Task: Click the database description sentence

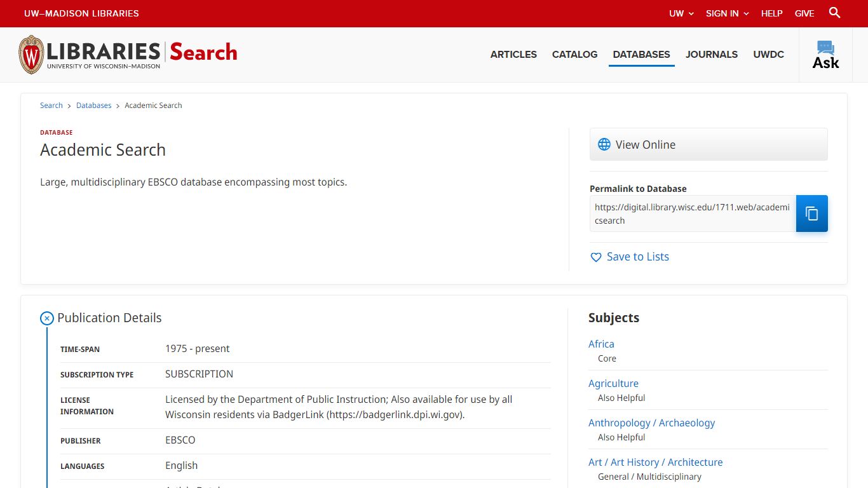Action: [194, 182]
